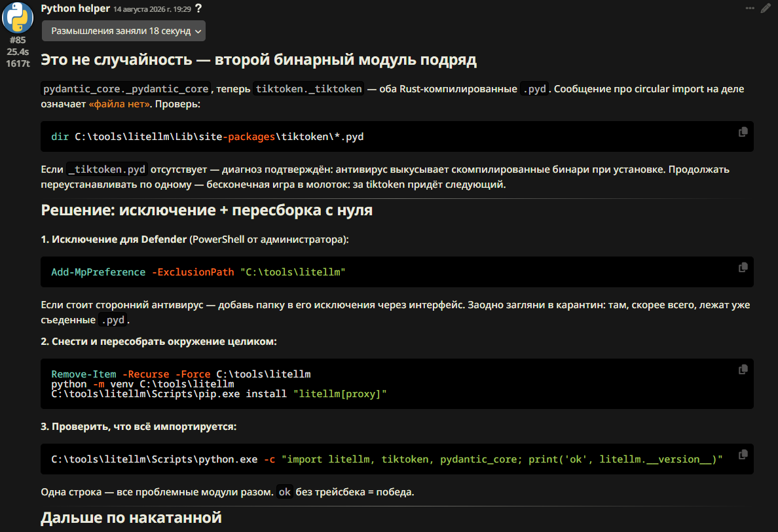Click the edit message pencil icon

(x=766, y=8)
